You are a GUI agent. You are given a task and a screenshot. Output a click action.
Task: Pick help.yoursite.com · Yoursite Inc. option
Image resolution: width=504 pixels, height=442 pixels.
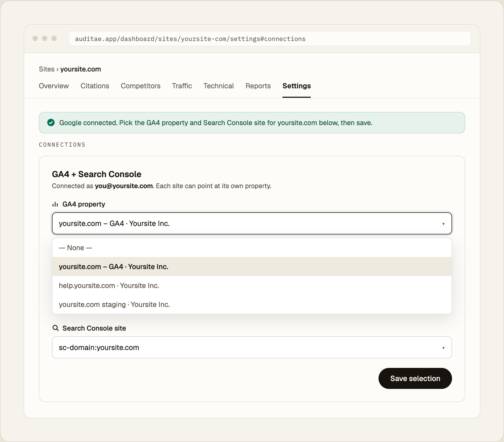pyautogui.click(x=252, y=285)
